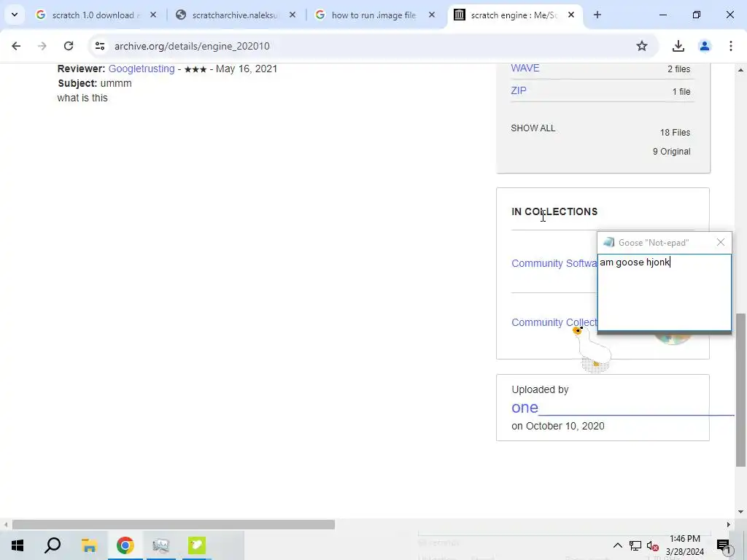Open the green goose app taskbar icon
This screenshot has width=747, height=560.
(197, 545)
